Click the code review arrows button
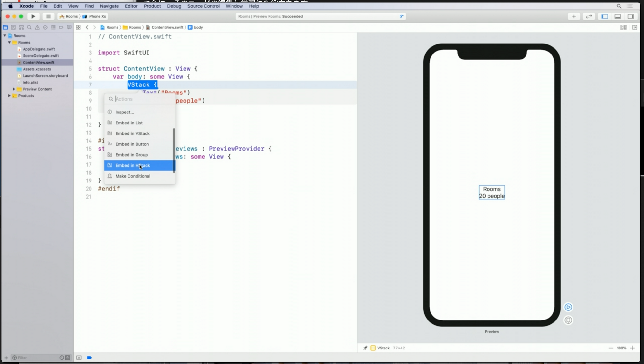 coord(589,16)
